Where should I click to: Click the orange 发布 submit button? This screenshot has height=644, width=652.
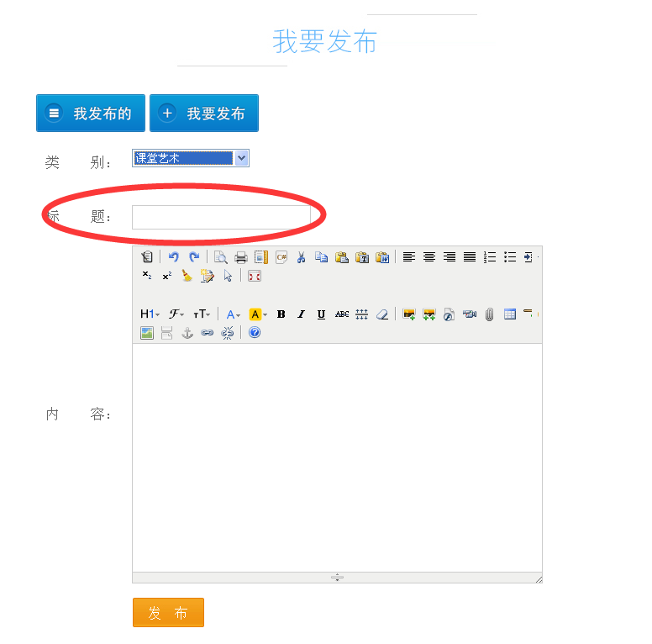[168, 612]
